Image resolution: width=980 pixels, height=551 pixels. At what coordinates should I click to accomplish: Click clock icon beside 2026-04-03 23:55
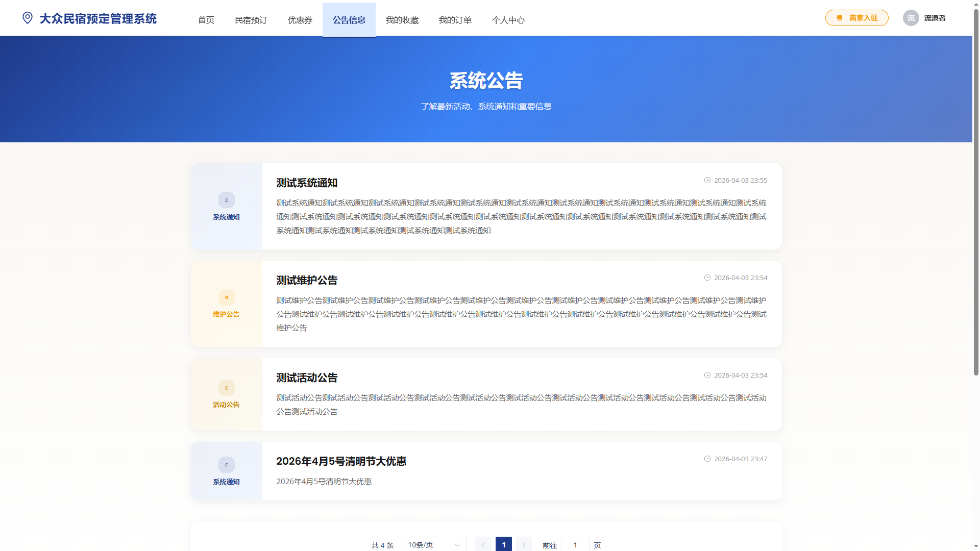pos(707,180)
